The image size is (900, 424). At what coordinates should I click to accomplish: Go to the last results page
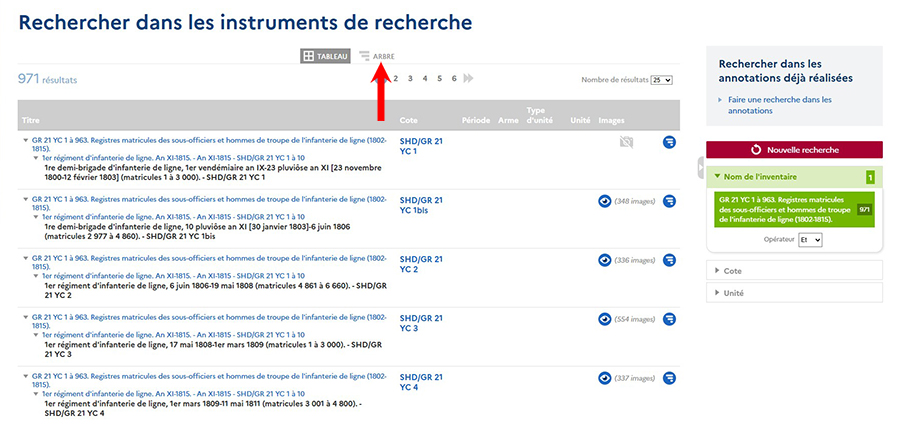(x=469, y=78)
